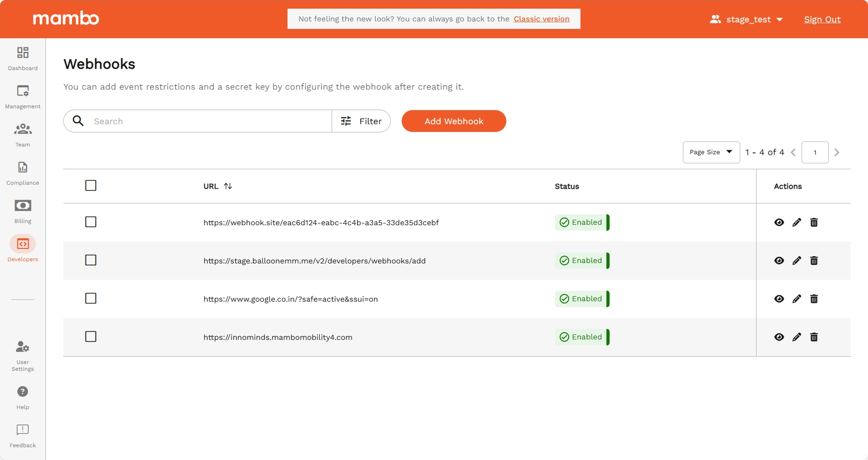Screen dimensions: 868x460
Task: Open User Settings from the sidebar
Action: point(22,355)
